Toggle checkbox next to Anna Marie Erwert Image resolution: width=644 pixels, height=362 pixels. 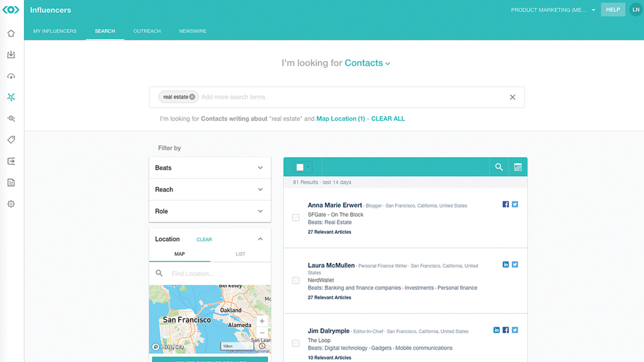(x=297, y=218)
